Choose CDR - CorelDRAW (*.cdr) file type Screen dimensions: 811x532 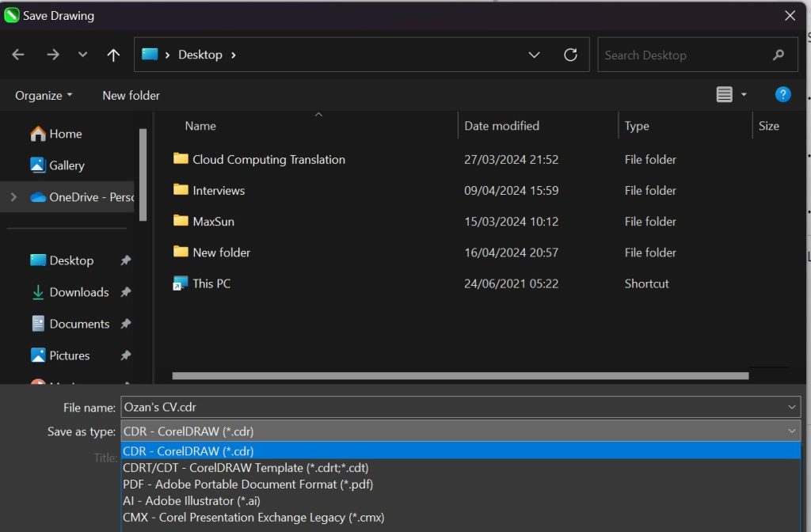460,450
